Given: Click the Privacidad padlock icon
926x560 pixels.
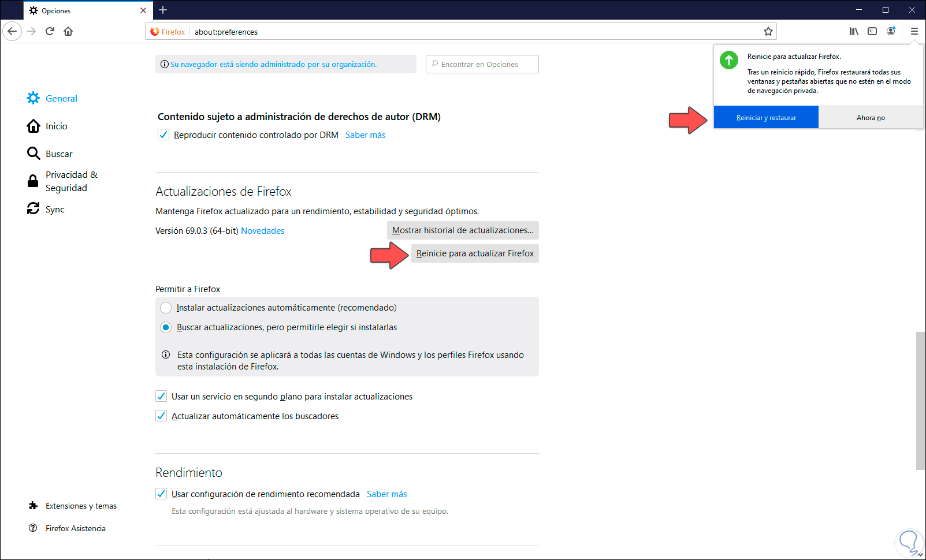Looking at the screenshot, I should coord(34,181).
